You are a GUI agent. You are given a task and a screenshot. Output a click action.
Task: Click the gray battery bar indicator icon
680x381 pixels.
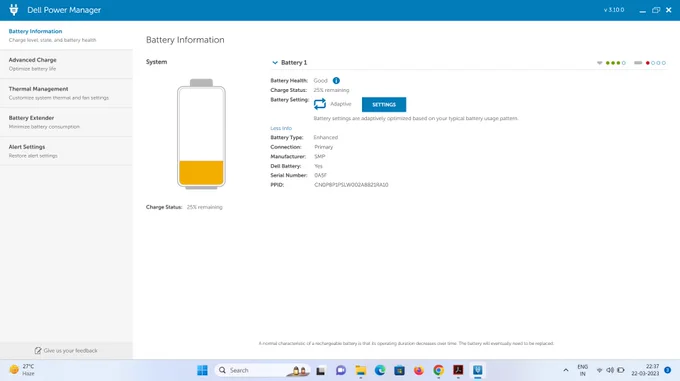[x=638, y=63]
